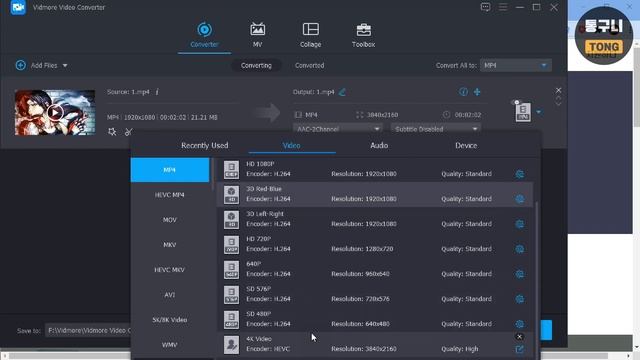Show the Converted list
This screenshot has width=640, height=360.
[309, 65]
